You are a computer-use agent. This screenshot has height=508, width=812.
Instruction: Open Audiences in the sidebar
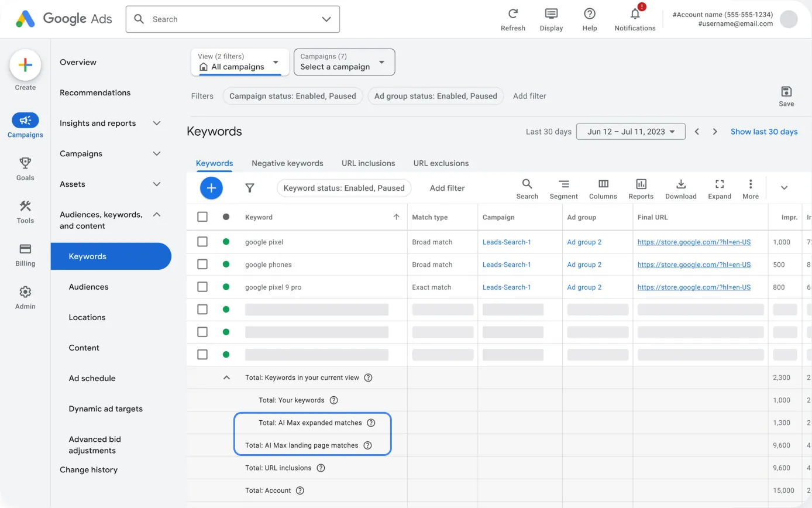click(x=88, y=287)
